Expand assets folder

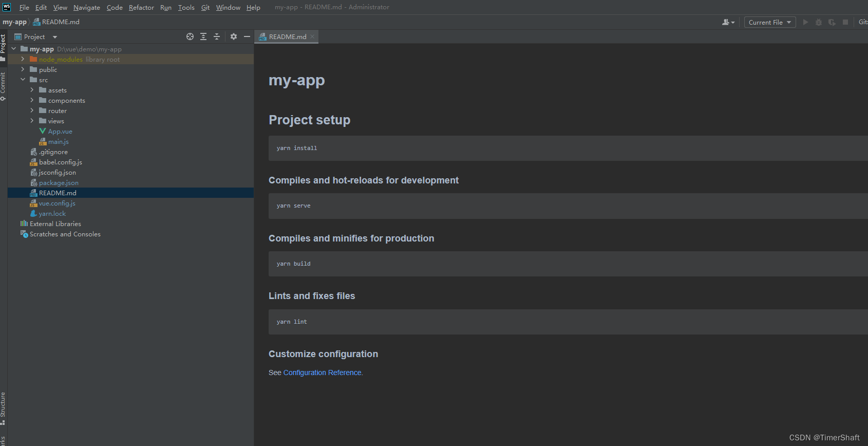click(x=32, y=90)
